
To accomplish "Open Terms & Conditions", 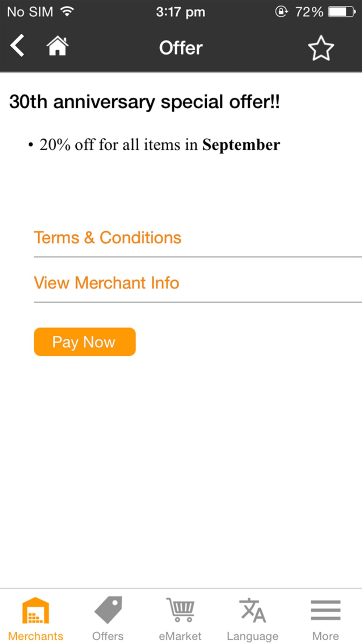I will 198,238.
